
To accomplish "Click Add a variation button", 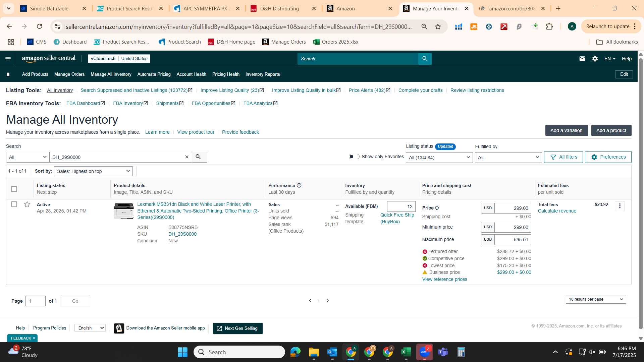I will click(566, 130).
